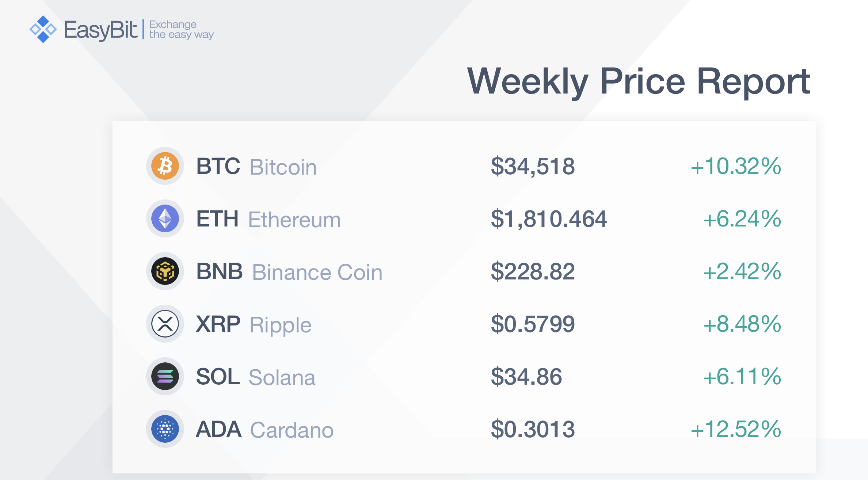Image resolution: width=868 pixels, height=480 pixels.
Task: Click the XRP Ripple logo icon
Action: 165,324
